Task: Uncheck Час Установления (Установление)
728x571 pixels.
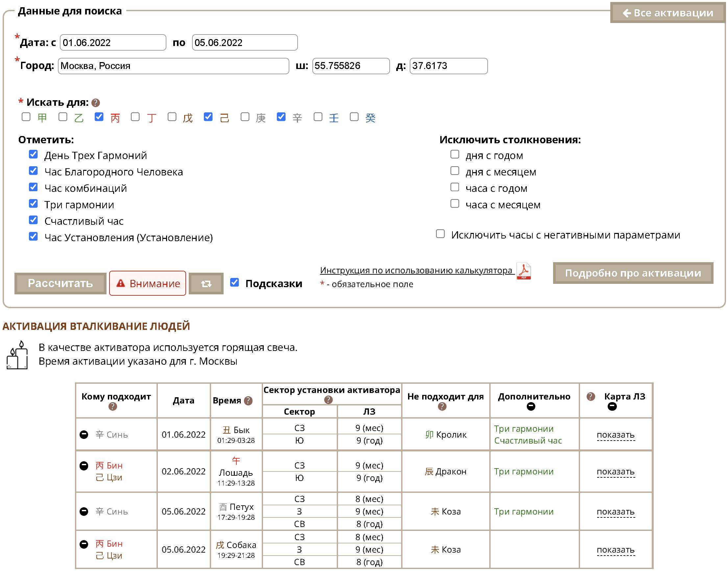Action: click(x=33, y=237)
